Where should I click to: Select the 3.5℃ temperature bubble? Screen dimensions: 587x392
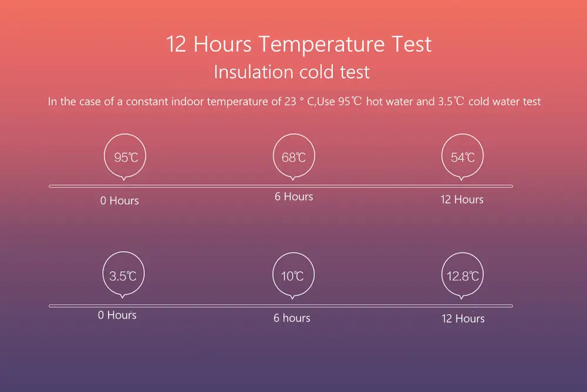click(x=123, y=275)
